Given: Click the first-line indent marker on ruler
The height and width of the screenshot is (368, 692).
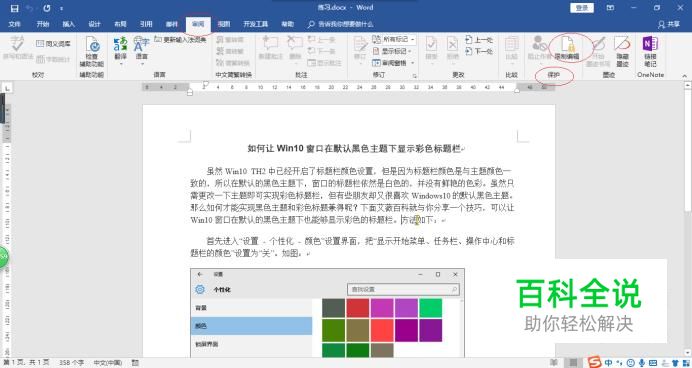Looking at the screenshot, I should click(205, 84).
